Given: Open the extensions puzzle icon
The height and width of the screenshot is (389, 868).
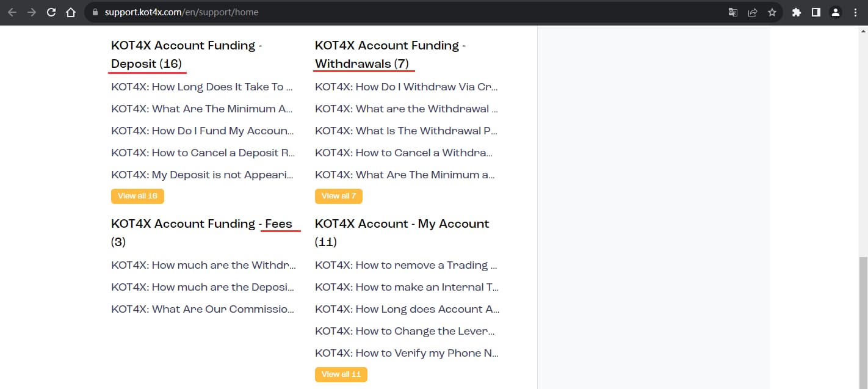Looking at the screenshot, I should [x=796, y=12].
